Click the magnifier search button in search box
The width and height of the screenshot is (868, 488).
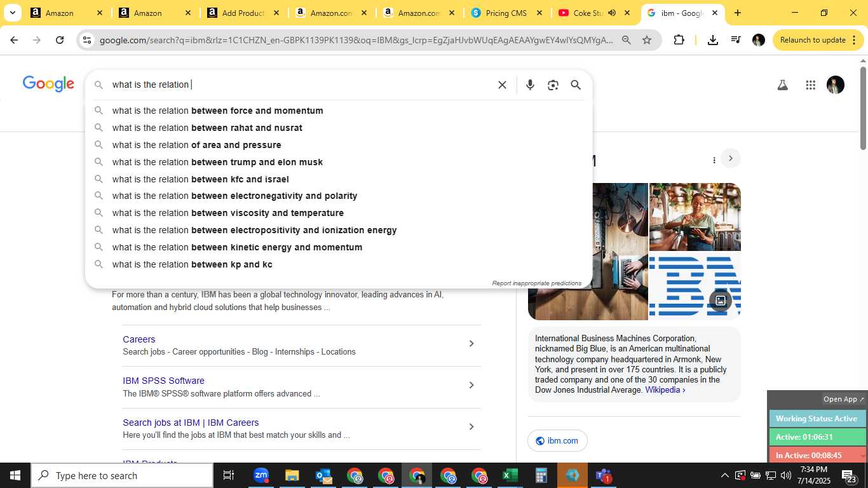(x=576, y=85)
